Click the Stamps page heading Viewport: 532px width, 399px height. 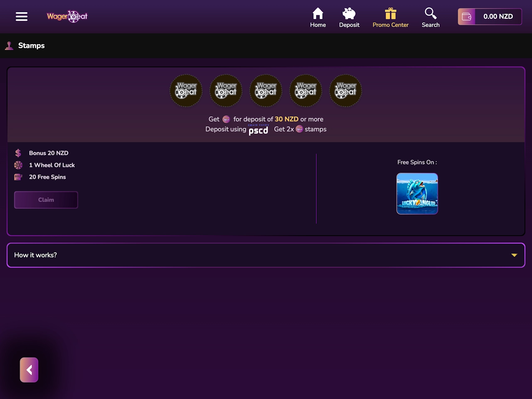pos(31,46)
